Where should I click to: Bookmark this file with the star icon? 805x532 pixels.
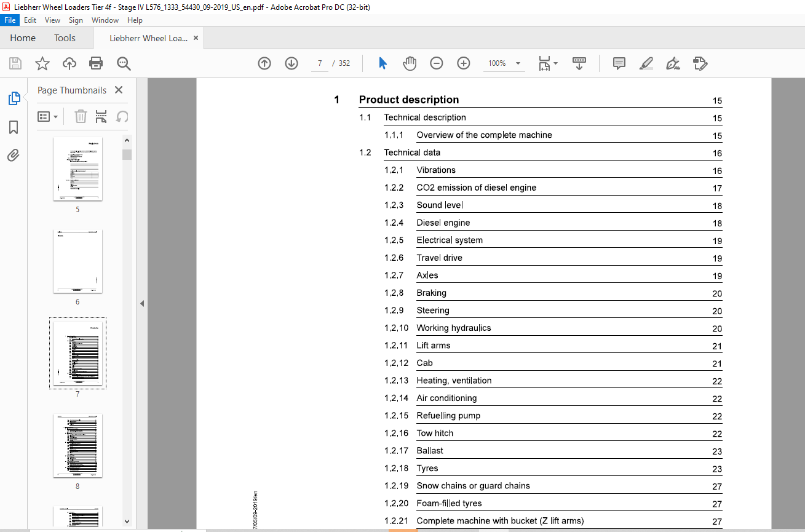pos(42,63)
